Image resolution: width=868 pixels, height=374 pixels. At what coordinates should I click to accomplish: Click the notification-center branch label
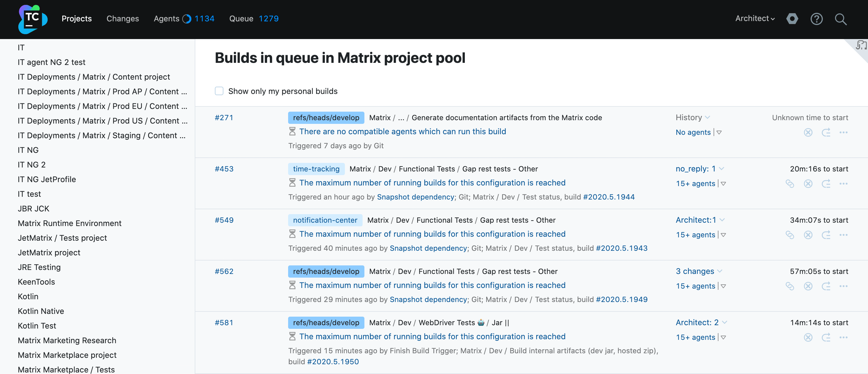point(325,220)
